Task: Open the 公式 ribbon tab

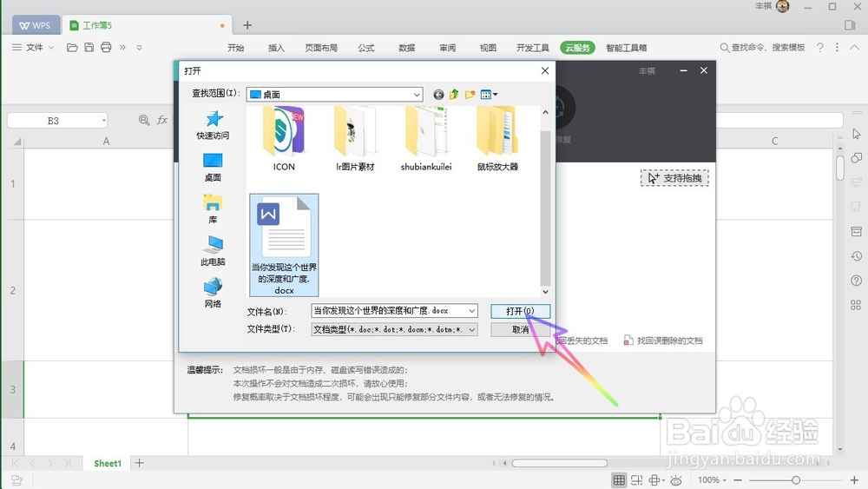Action: (366, 48)
